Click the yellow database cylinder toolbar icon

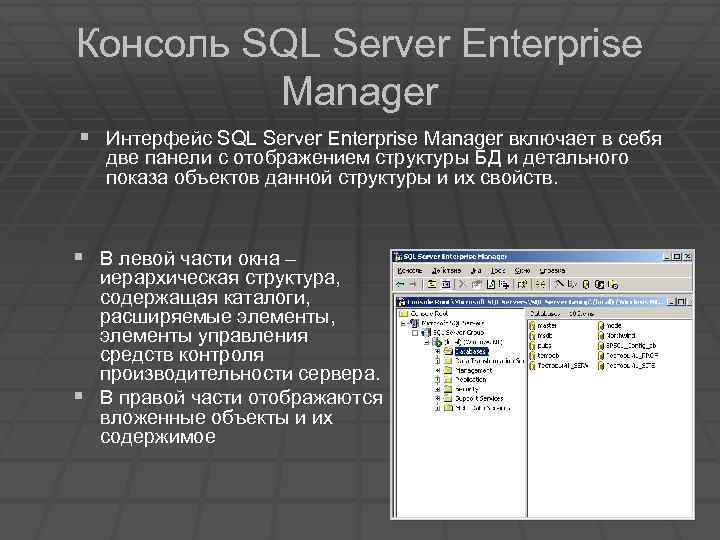(585, 284)
